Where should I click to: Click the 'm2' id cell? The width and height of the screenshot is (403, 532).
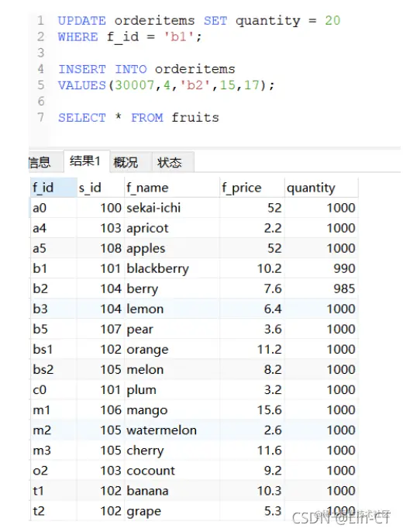click(x=53, y=430)
